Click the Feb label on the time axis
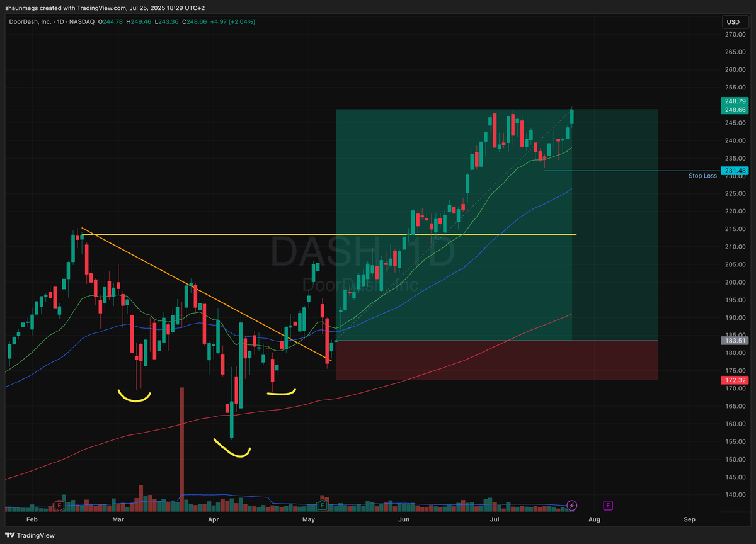This screenshot has width=756, height=544. (32, 519)
